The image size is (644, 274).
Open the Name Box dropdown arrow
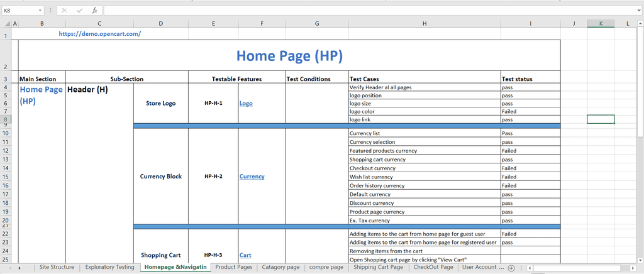[x=40, y=11]
